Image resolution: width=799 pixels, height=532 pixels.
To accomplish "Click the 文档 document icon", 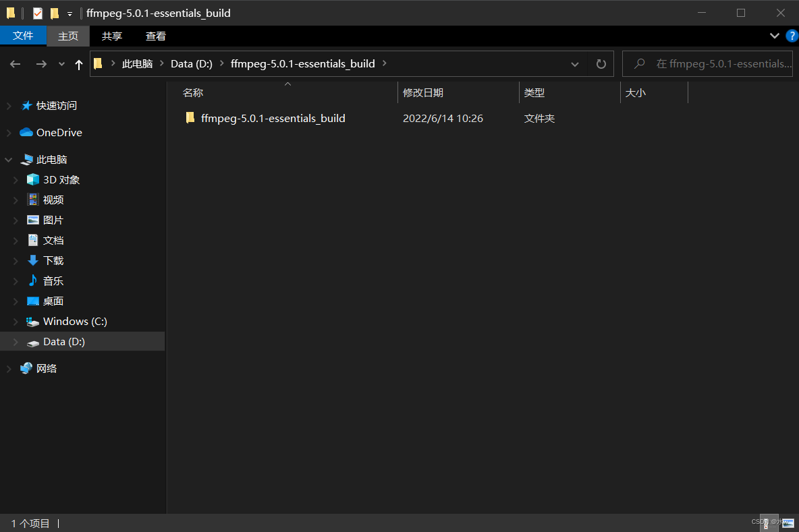I will point(33,240).
